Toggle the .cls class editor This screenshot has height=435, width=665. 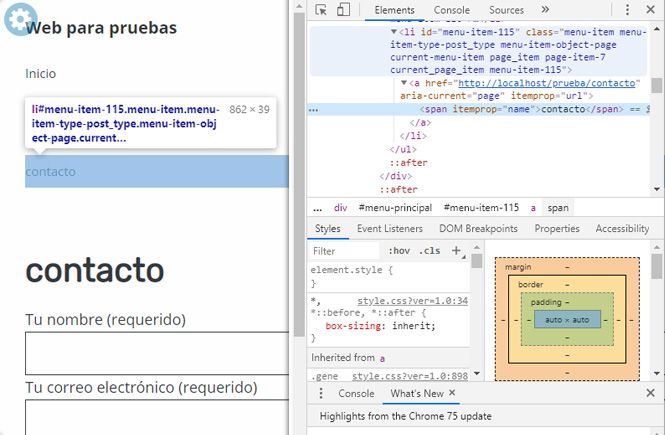pos(429,251)
